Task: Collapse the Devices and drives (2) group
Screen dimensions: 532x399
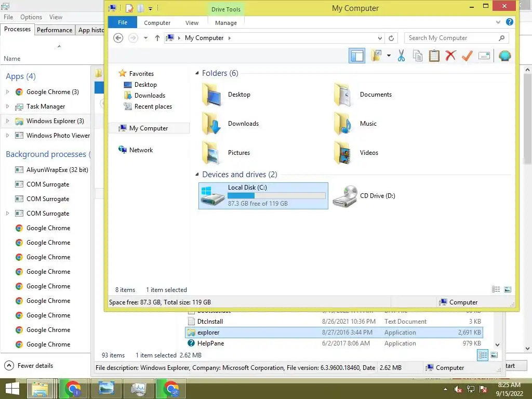Action: [197, 175]
